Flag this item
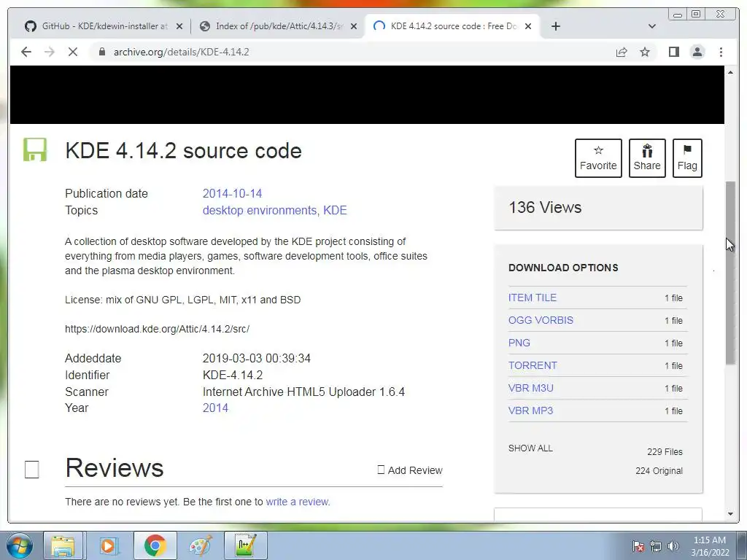Viewport: 747px width, 560px height. pyautogui.click(x=687, y=158)
